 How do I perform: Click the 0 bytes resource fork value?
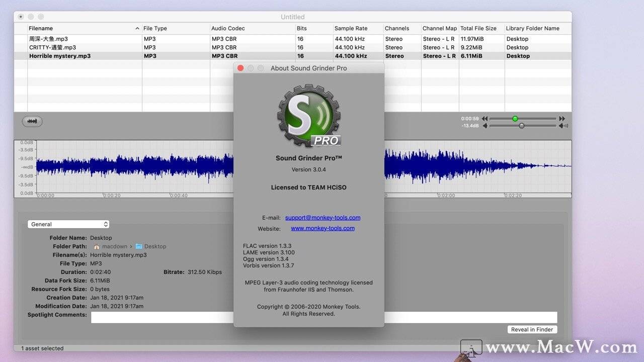[x=100, y=289]
